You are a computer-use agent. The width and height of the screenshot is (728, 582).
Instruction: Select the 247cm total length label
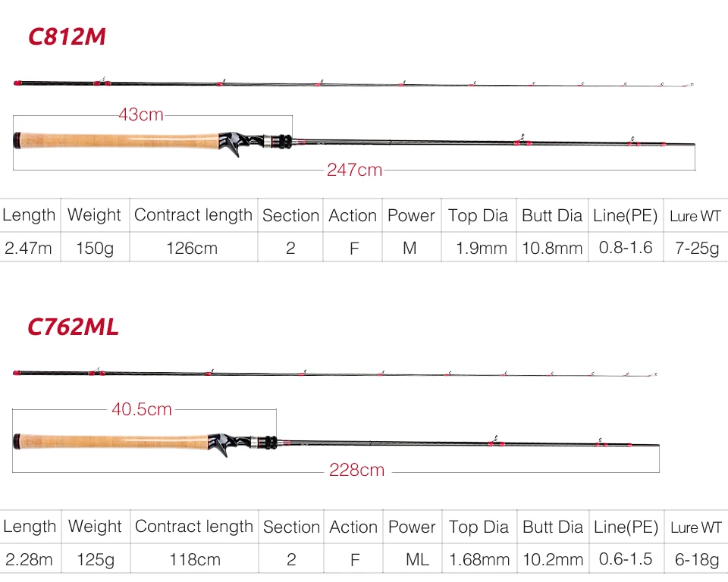[355, 170]
